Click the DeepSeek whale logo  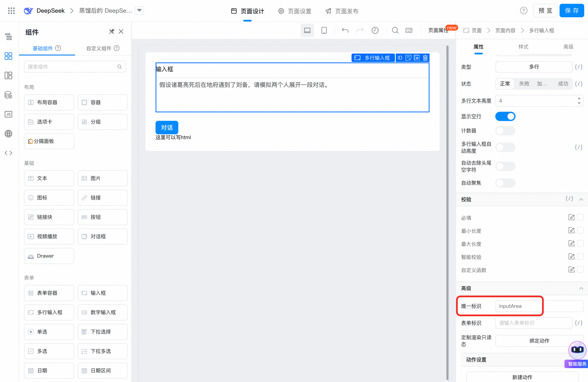click(x=28, y=11)
